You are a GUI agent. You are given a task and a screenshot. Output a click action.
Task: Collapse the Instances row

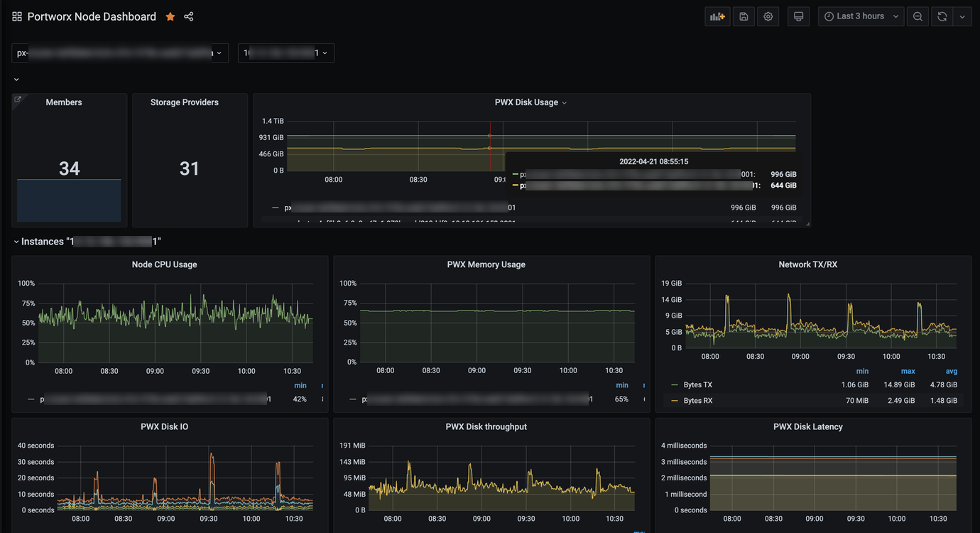tap(16, 241)
